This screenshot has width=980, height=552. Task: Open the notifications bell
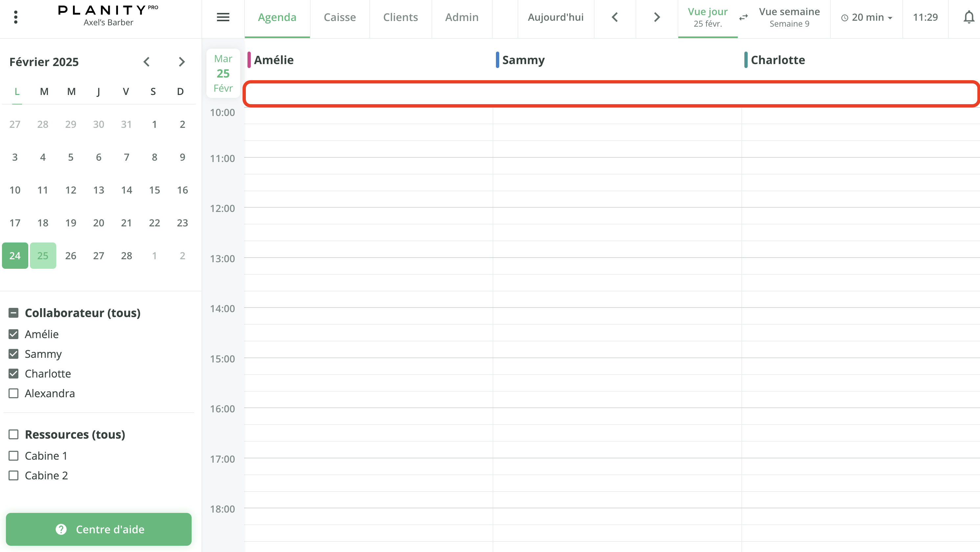pyautogui.click(x=968, y=17)
